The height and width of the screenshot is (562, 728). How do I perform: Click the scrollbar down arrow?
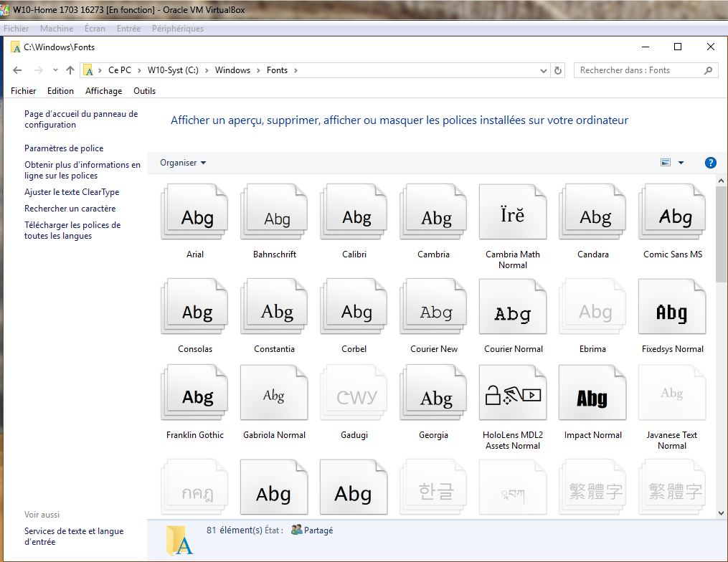tap(721, 513)
